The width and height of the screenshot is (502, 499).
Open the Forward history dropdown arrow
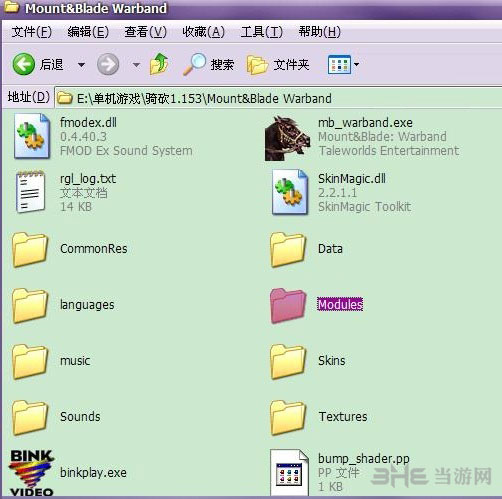click(136, 64)
